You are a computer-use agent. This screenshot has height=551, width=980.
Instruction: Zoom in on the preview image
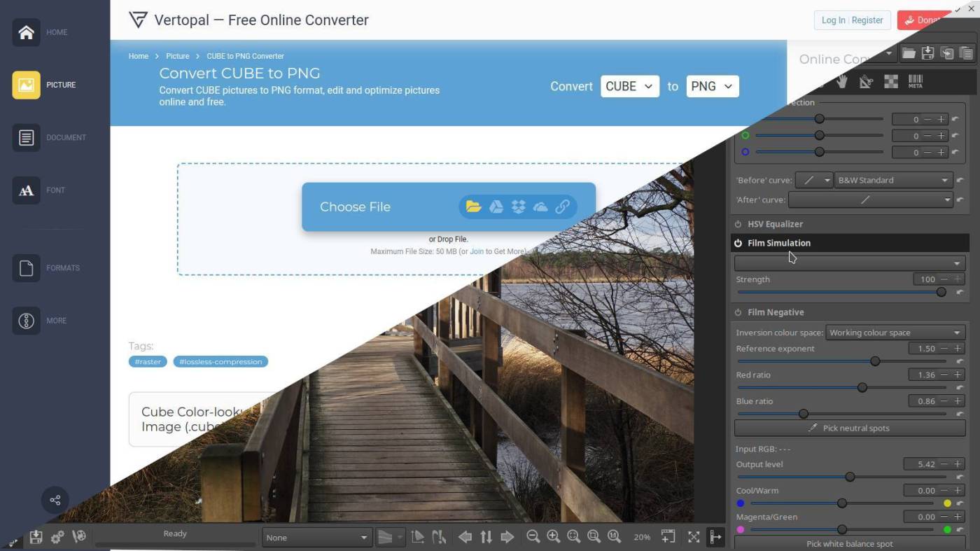pos(553,536)
